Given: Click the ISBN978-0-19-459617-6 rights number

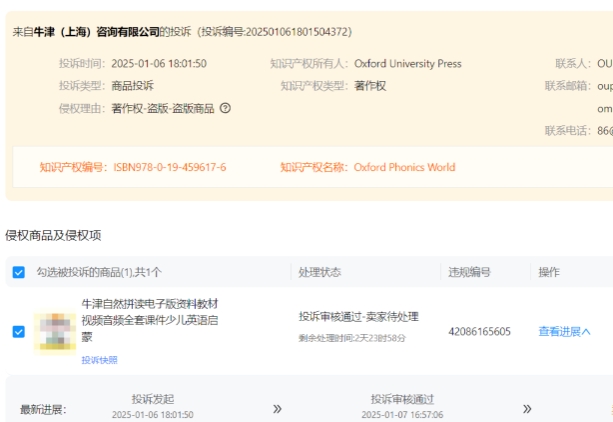Looking at the screenshot, I should point(169,167).
